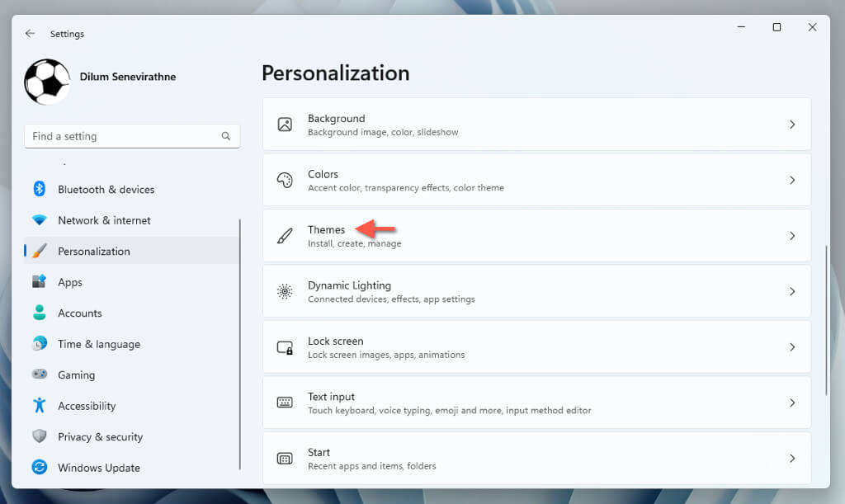The image size is (845, 504).
Task: Expand the Colors settings chevron
Action: (792, 180)
